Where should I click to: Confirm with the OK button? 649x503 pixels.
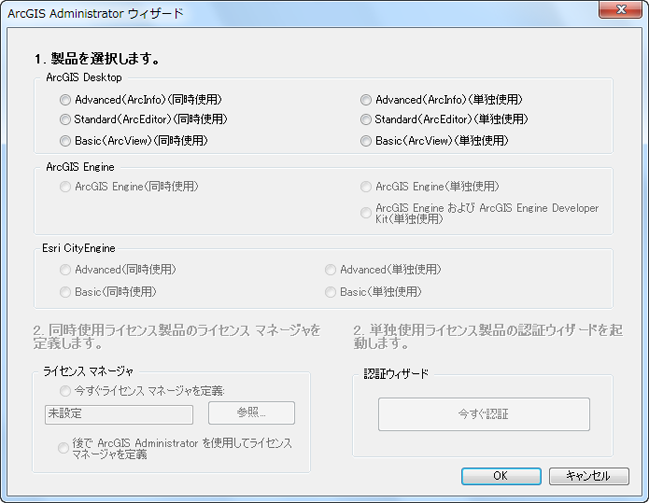pyautogui.click(x=501, y=476)
